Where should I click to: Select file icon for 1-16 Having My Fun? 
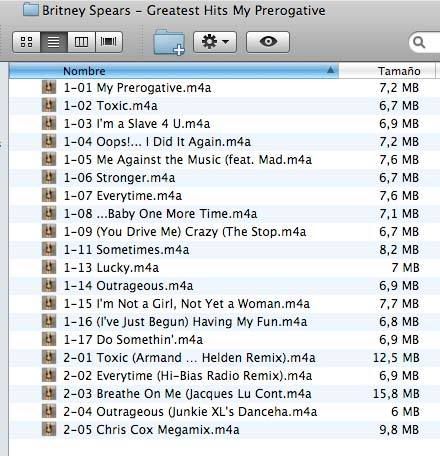[x=49, y=322]
